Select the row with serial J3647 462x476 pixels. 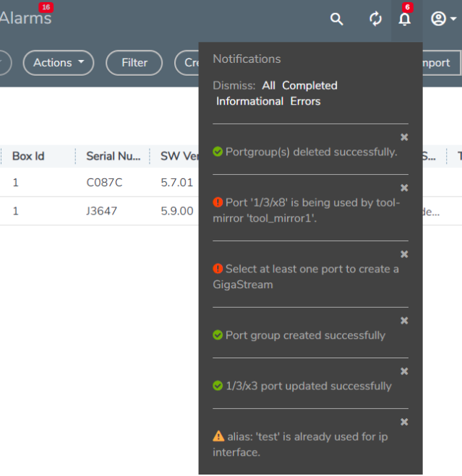pos(101,212)
